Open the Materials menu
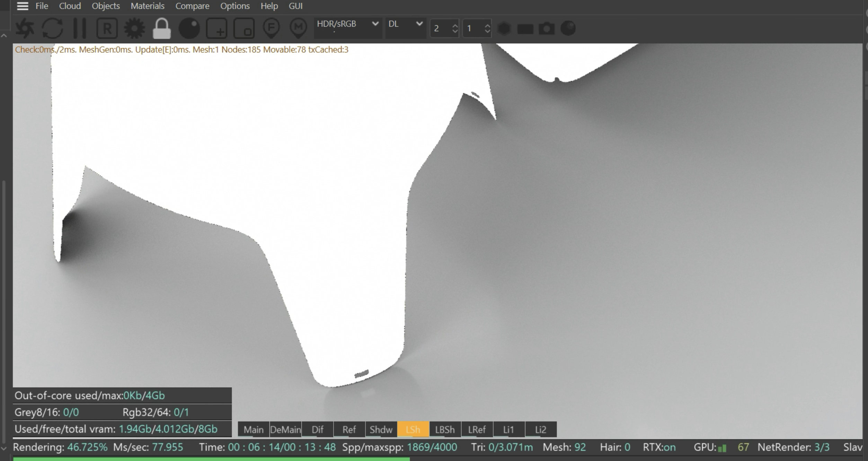Viewport: 868px width, 461px height. pos(147,6)
